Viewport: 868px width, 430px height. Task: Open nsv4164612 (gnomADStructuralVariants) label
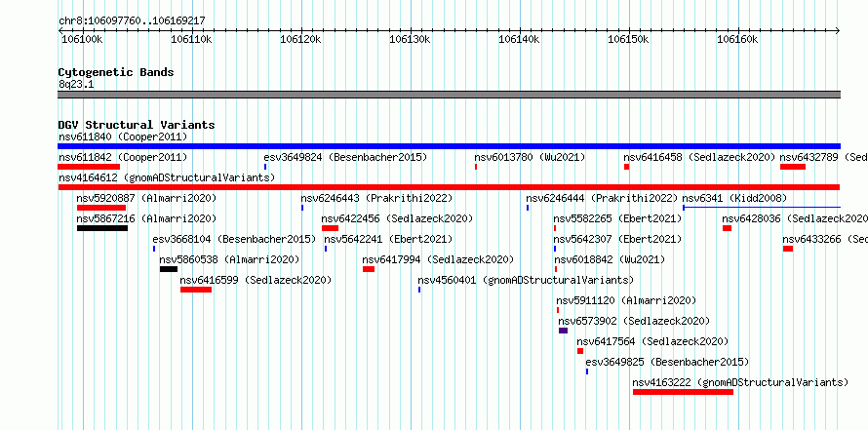(167, 177)
